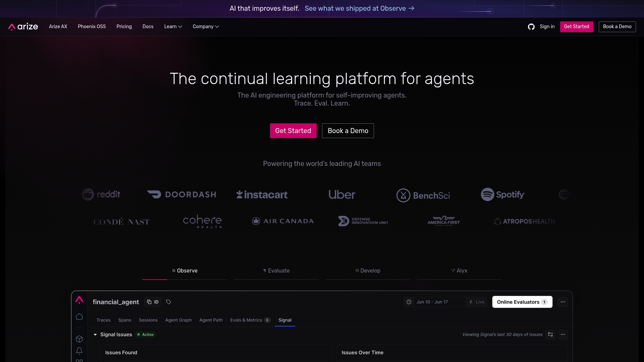This screenshot has height=362, width=644.
Task: Click the Arize logo in navbar
Action: pyautogui.click(x=23, y=26)
